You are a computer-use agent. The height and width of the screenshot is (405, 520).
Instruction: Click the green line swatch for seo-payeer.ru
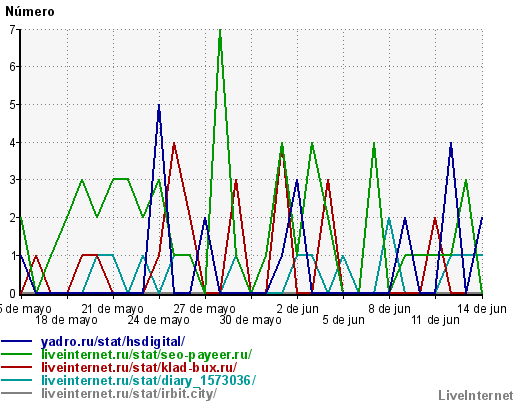pyautogui.click(x=17, y=354)
